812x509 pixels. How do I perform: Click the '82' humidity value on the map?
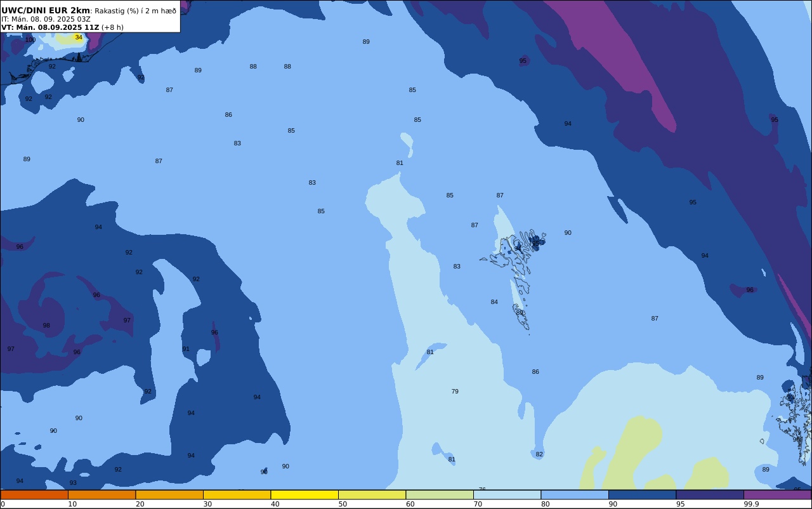(x=539, y=454)
